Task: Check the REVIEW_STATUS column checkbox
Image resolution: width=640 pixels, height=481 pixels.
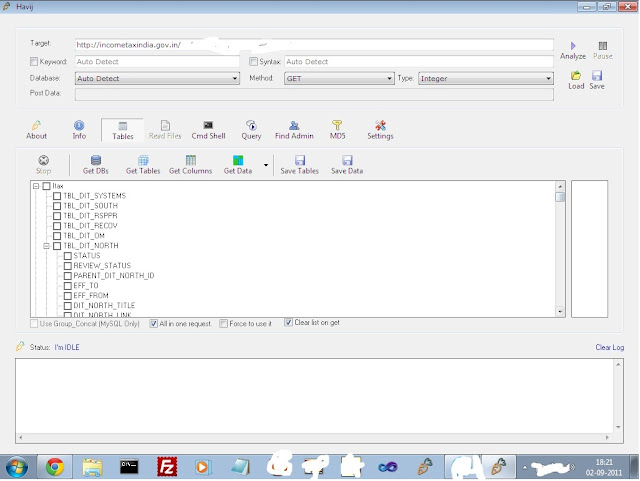Action: pos(68,266)
